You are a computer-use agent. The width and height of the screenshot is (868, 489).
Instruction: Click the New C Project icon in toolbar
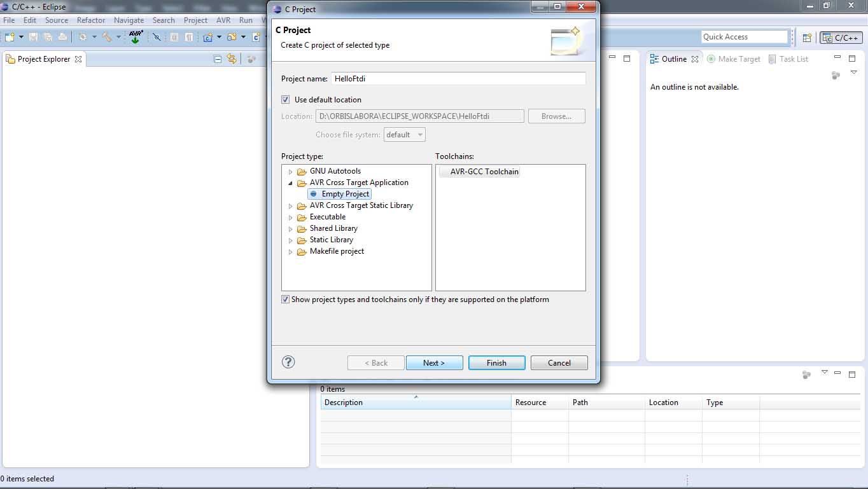pyautogui.click(x=207, y=37)
